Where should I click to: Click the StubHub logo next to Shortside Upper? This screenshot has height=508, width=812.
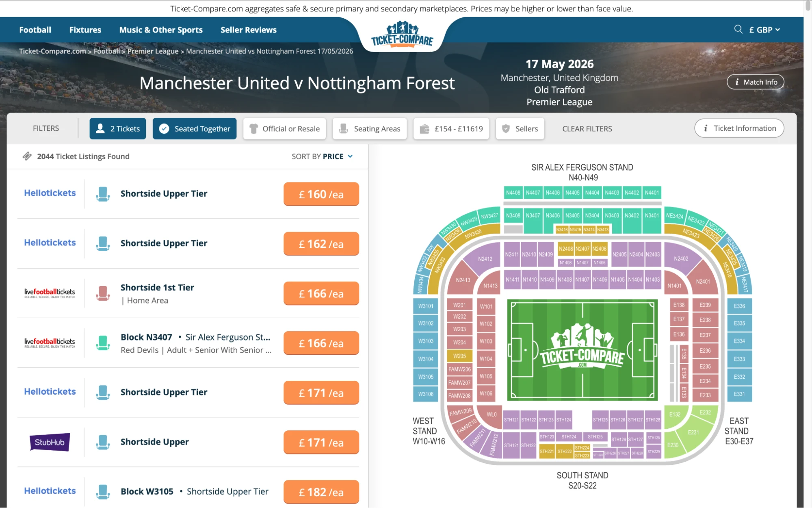tap(50, 442)
